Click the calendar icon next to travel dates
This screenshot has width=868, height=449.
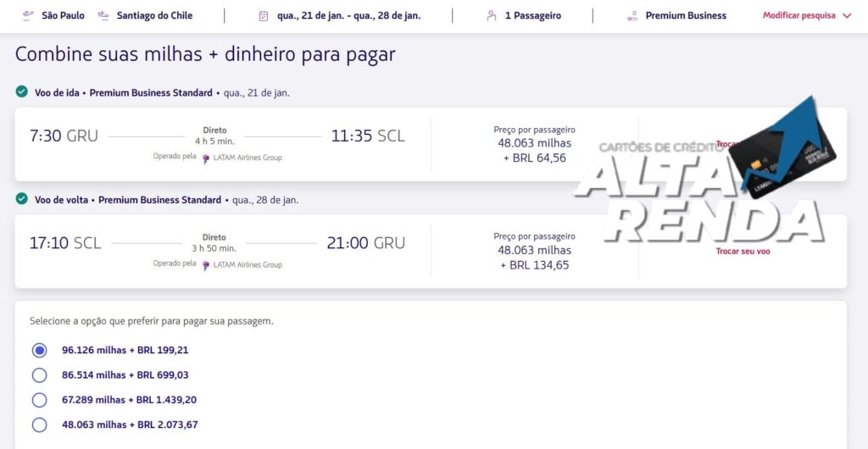click(264, 15)
